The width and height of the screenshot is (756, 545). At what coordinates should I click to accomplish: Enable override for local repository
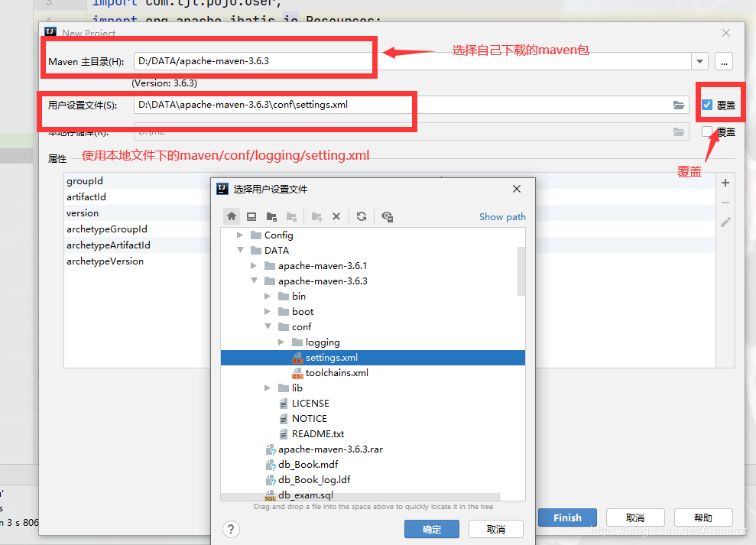pos(707,131)
